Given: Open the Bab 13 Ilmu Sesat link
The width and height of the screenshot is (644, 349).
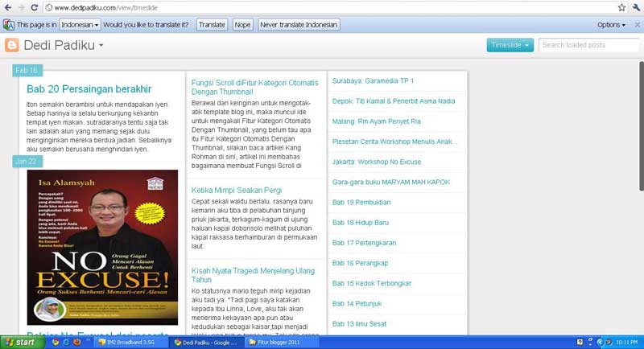Looking at the screenshot, I should coord(359,324).
